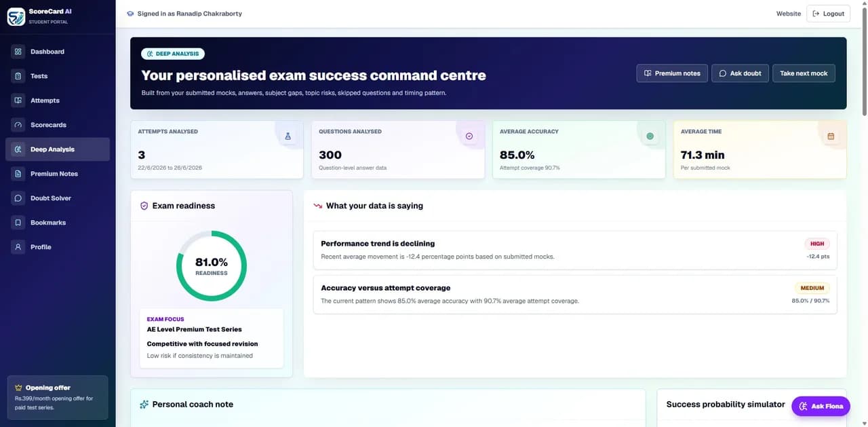Click the 71.3 min average time value
This screenshot has height=427, width=868.
click(703, 155)
